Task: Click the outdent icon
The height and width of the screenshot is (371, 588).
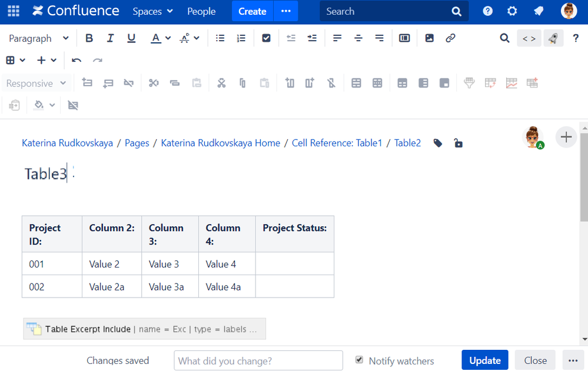Action: (291, 38)
